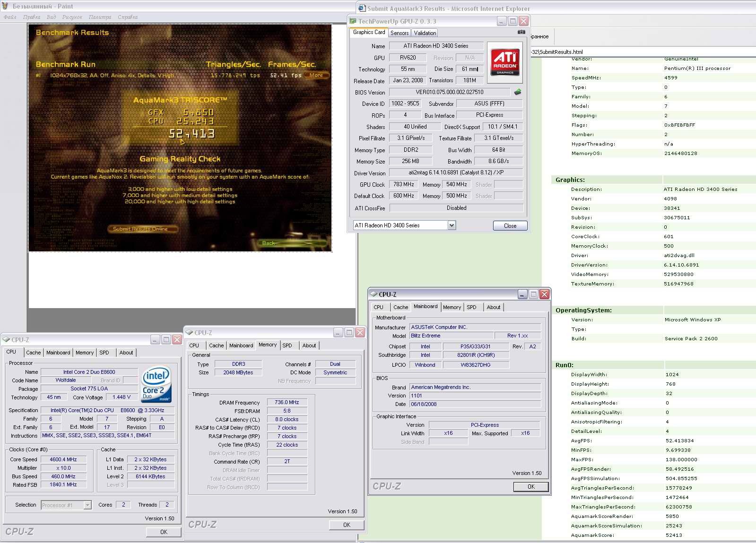Viewport: 756px width, 543px height.
Task: Click the CPU name Intel Core 2 Duo E8600
Action: point(89,372)
